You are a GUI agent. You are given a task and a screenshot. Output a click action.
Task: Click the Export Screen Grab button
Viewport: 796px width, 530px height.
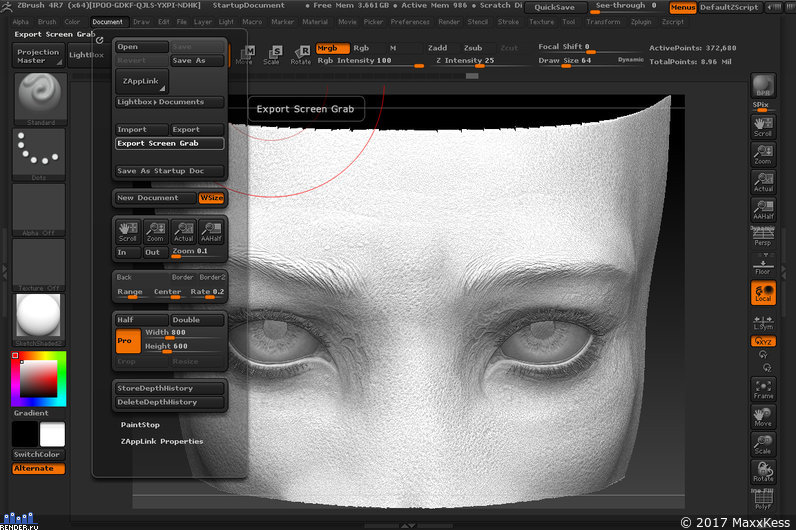[x=170, y=143]
